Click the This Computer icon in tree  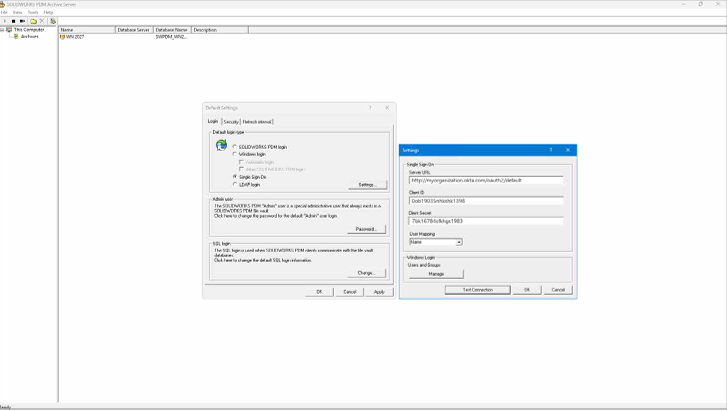(x=9, y=30)
